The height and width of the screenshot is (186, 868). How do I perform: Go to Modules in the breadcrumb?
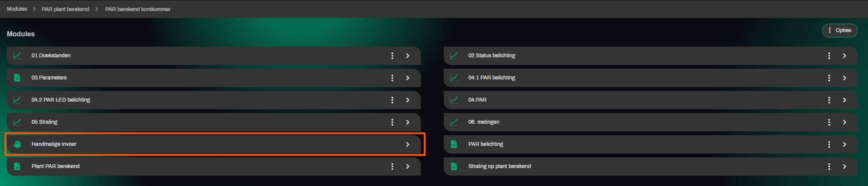click(x=17, y=9)
